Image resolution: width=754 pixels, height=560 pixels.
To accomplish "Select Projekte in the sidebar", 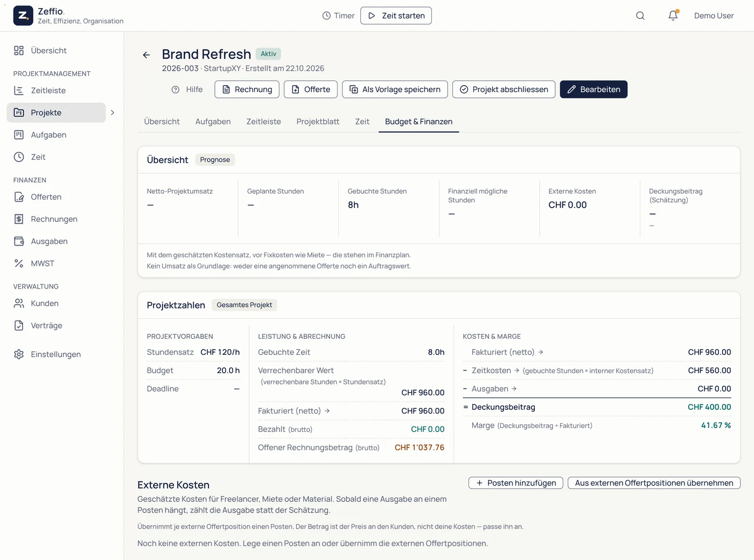I will [57, 113].
